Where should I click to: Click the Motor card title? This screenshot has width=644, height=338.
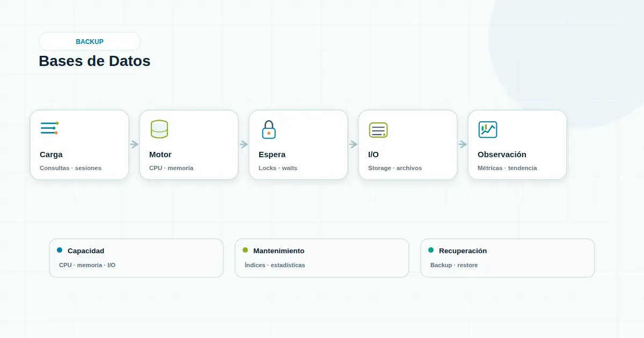160,155
